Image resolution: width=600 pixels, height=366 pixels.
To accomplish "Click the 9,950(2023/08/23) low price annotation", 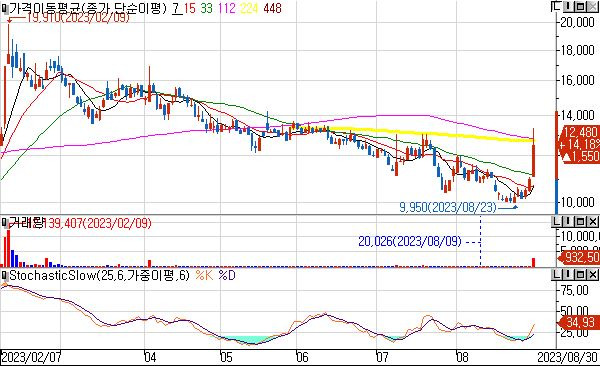I will (448, 208).
